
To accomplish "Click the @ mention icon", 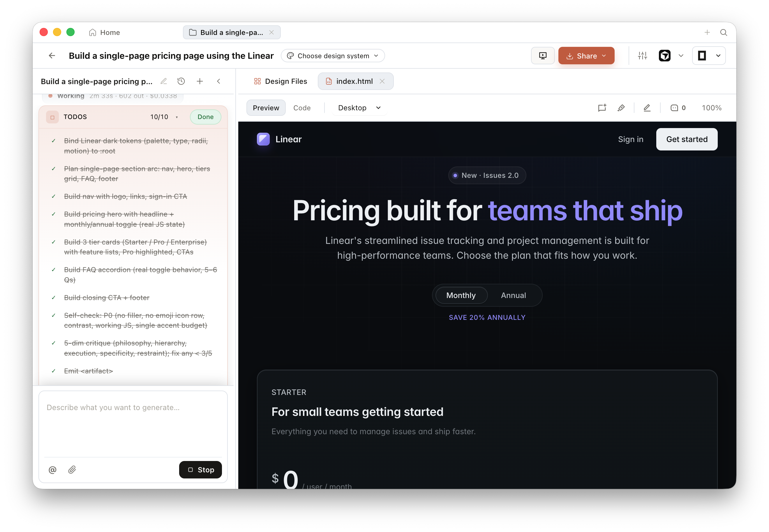I will coord(52,470).
